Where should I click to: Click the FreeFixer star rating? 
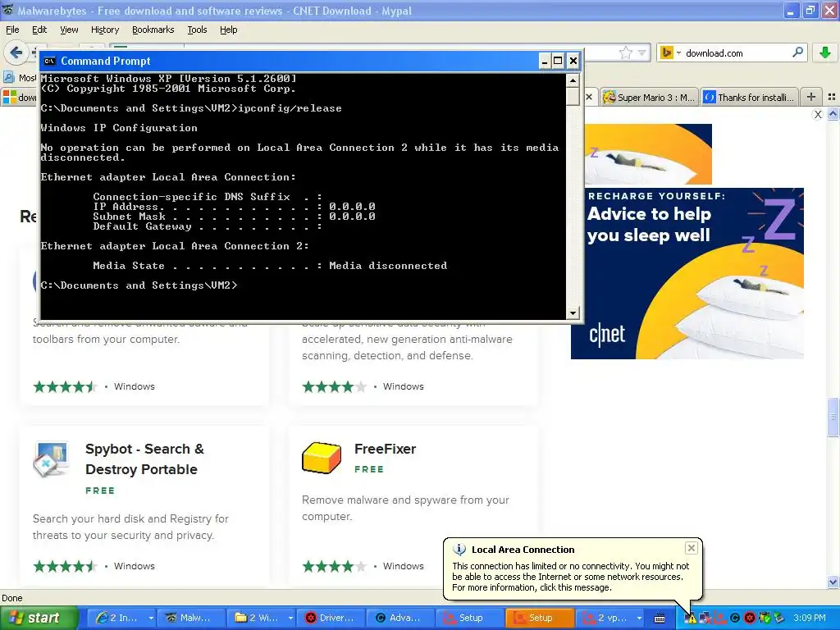[x=334, y=566]
